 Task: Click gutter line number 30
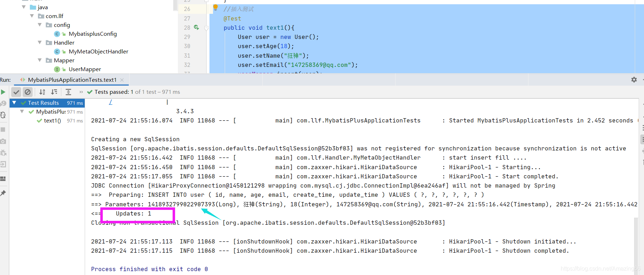[x=187, y=46]
